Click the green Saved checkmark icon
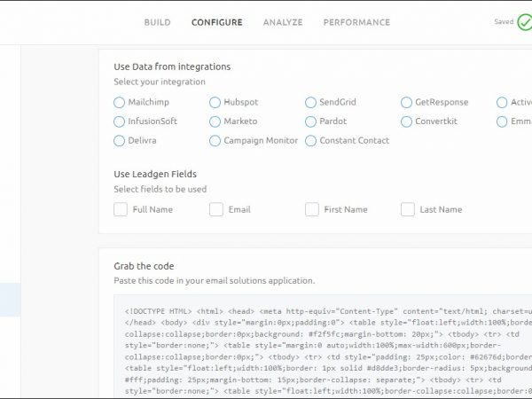Viewport: 532px width, 399px height. pos(524,23)
